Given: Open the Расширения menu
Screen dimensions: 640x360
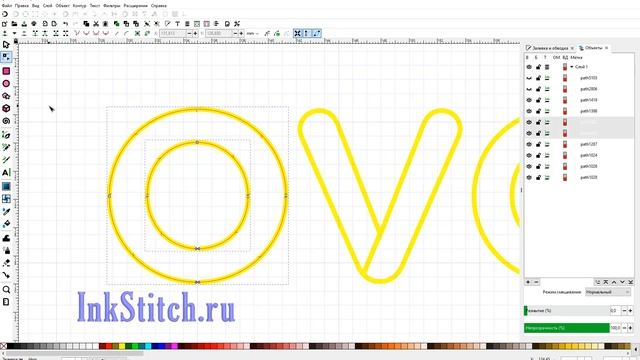Looking at the screenshot, I should click(136, 6).
